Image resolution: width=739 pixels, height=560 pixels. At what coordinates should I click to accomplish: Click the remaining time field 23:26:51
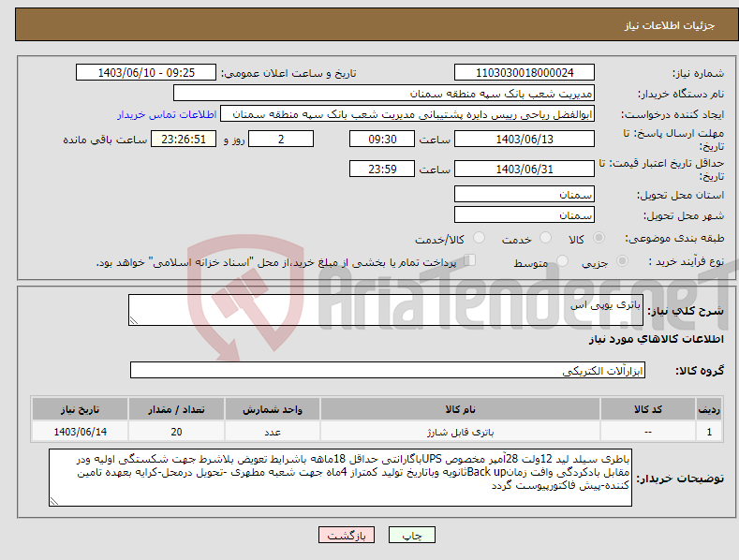184,139
